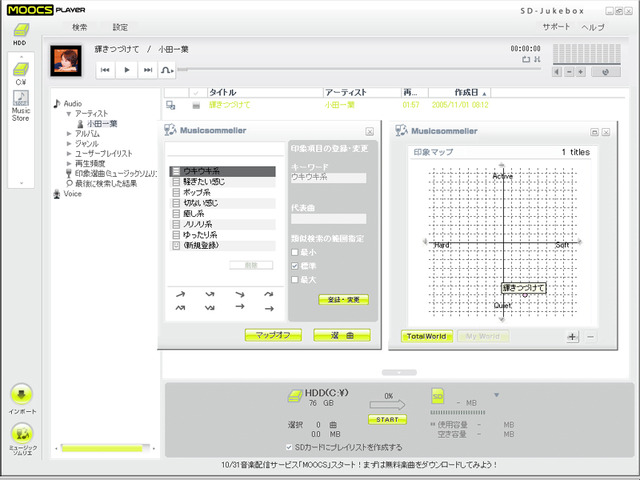
Task: Sort by 作成日 column header
Action: [x=460, y=93]
